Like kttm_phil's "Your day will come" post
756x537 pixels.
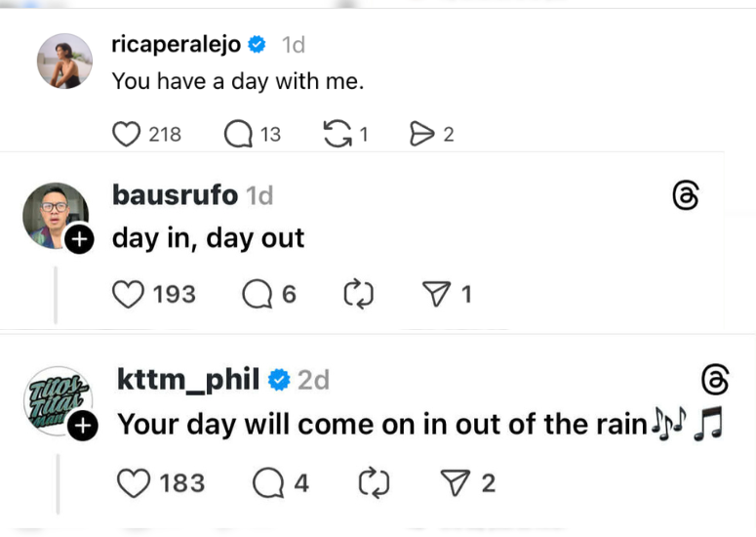[133, 482]
